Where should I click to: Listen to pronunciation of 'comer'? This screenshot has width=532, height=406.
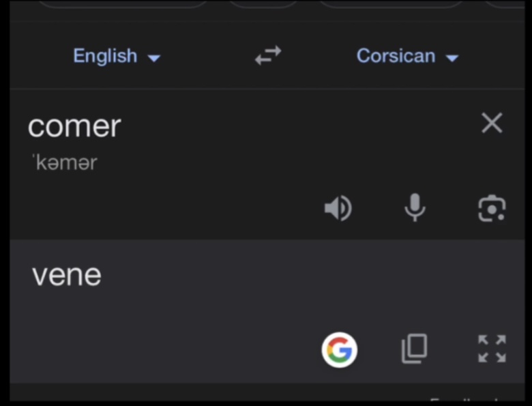point(338,208)
